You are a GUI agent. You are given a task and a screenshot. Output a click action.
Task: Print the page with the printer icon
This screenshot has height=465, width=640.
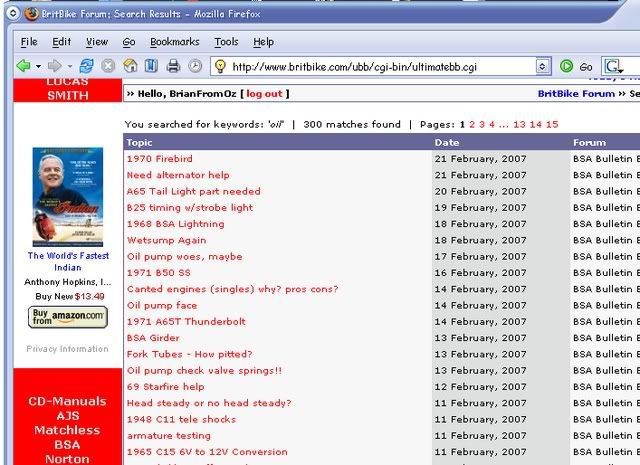point(173,66)
